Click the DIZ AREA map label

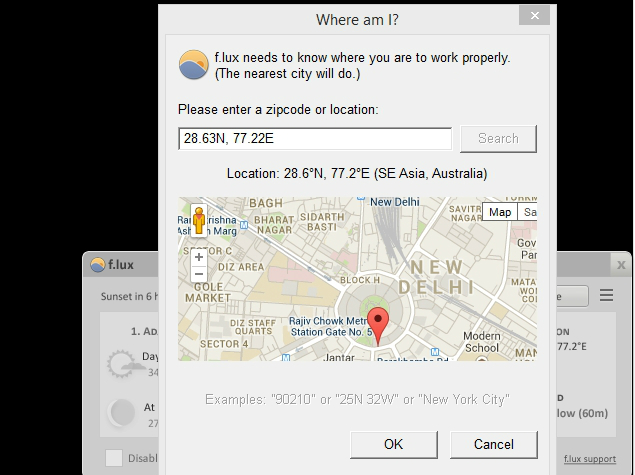tap(241, 267)
